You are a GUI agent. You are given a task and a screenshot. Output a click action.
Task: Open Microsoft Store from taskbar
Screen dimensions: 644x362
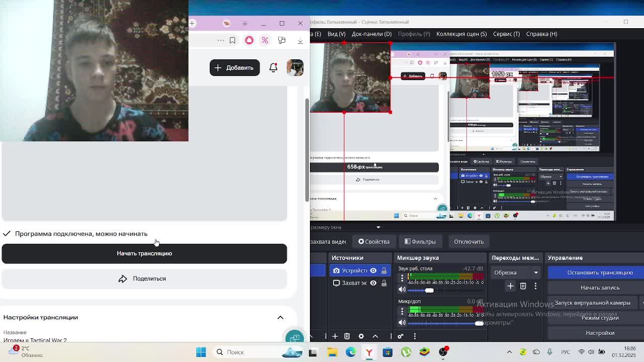(387, 352)
